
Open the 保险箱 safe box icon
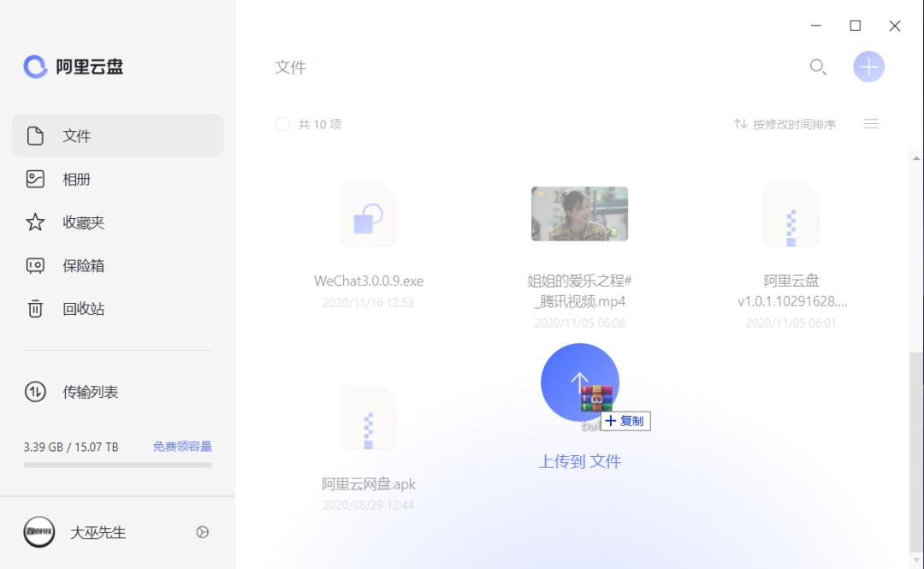(36, 265)
